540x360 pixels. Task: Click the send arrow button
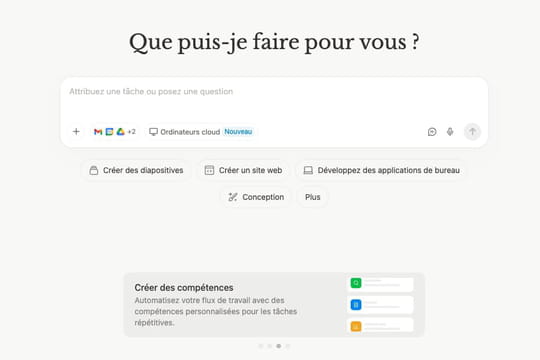click(472, 132)
